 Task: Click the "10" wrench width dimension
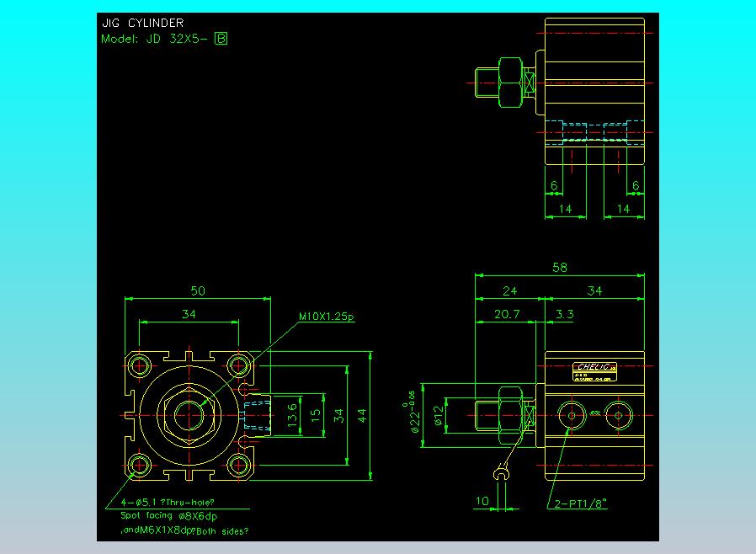click(482, 501)
